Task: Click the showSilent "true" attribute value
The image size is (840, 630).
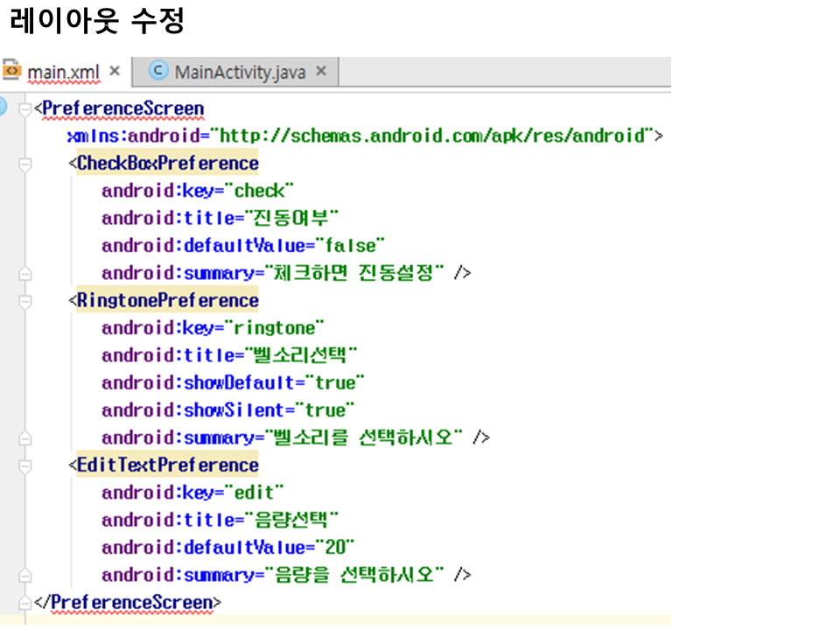Action: (x=325, y=410)
